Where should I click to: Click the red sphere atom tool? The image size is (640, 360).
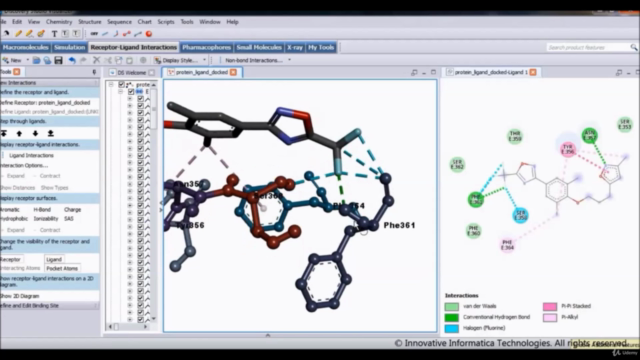(149, 34)
